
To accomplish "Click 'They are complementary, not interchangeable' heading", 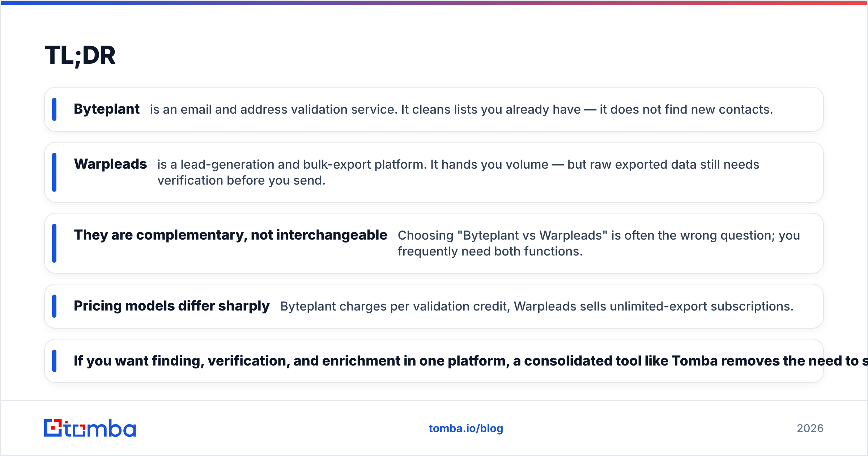I will point(230,235).
